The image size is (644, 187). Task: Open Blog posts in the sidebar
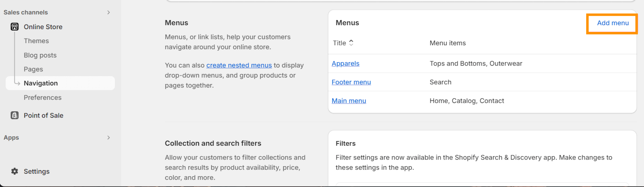(40, 55)
